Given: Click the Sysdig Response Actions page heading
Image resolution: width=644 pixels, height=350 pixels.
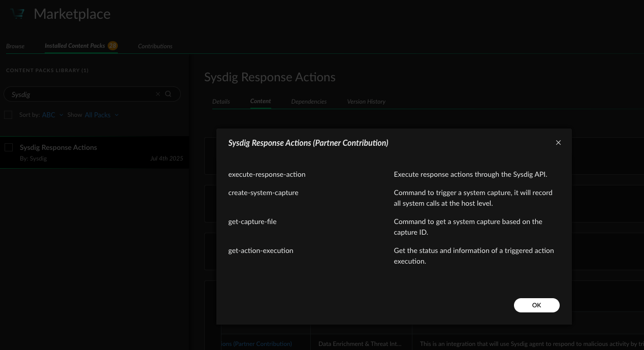Looking at the screenshot, I should click(270, 77).
